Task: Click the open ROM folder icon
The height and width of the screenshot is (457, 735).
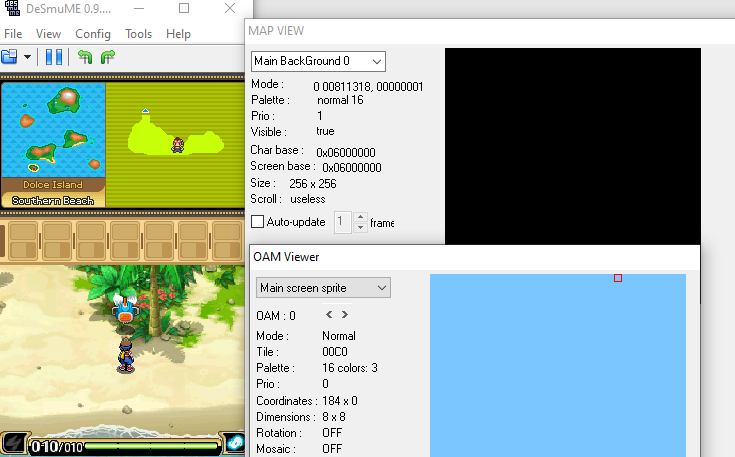Action: [x=9, y=57]
